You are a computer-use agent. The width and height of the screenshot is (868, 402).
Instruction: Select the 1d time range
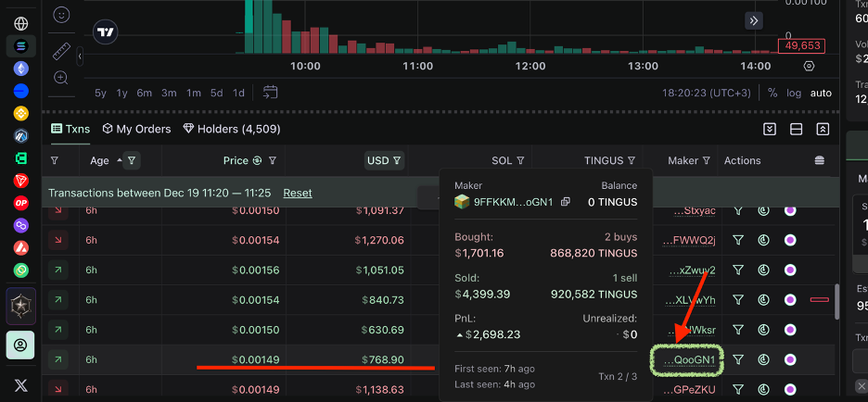[238, 93]
